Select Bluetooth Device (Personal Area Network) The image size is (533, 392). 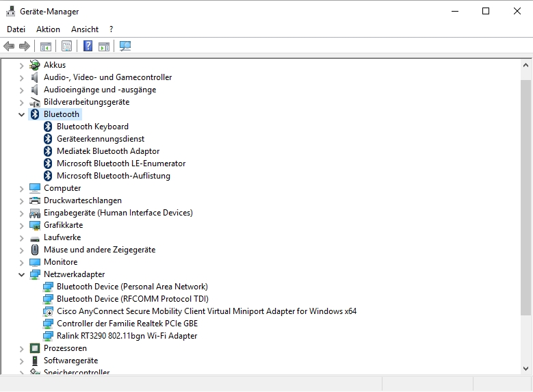point(132,287)
